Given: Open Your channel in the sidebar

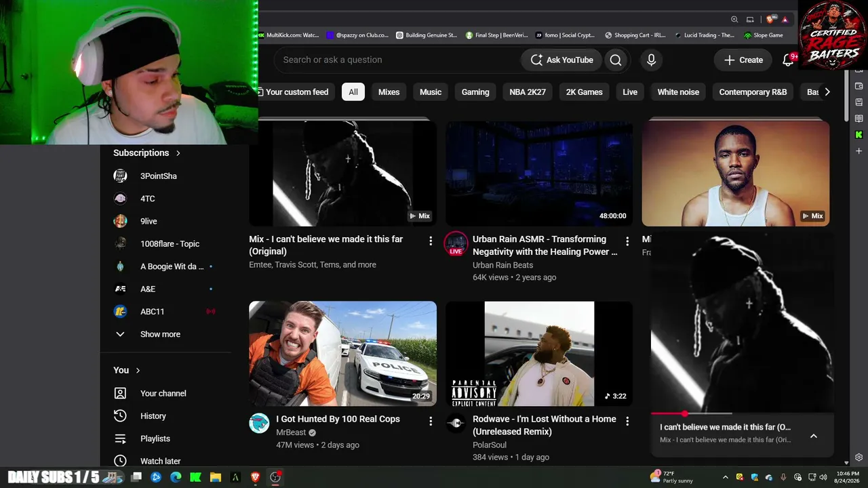Looking at the screenshot, I should (163, 393).
